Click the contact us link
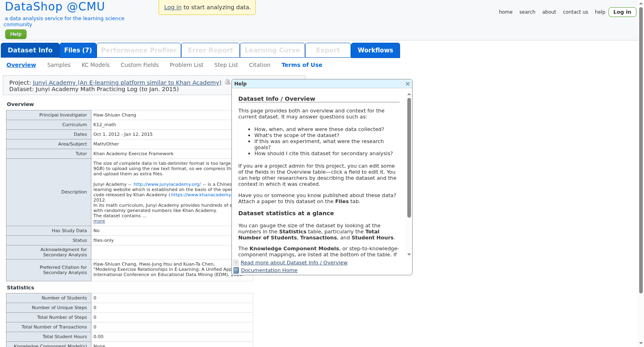Viewport: 644px width, 347px height. coord(575,12)
